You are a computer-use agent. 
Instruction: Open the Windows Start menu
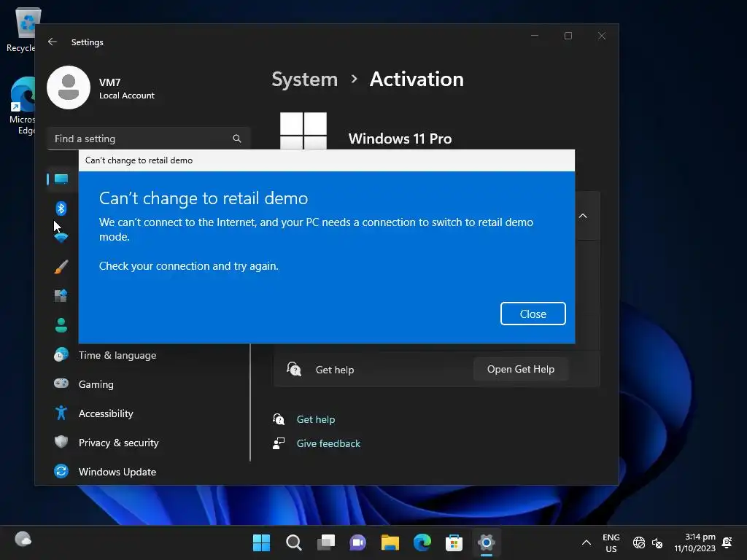click(x=261, y=542)
